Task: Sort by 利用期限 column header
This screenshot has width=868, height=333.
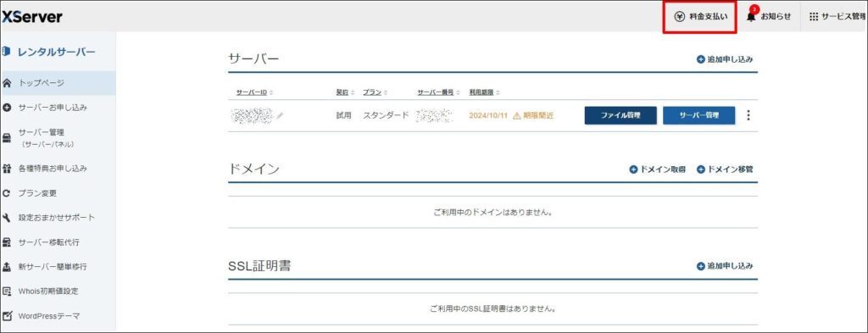Action: 485,92
